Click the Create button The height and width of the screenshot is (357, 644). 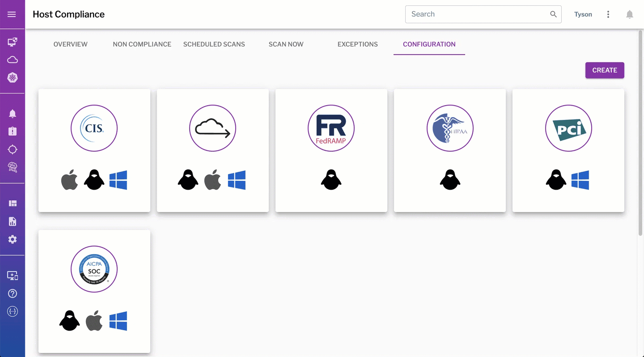click(x=605, y=70)
